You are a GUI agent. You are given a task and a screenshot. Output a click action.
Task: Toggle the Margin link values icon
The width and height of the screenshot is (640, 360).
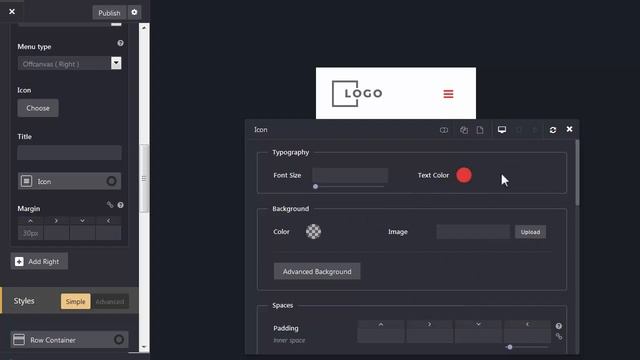110,204
